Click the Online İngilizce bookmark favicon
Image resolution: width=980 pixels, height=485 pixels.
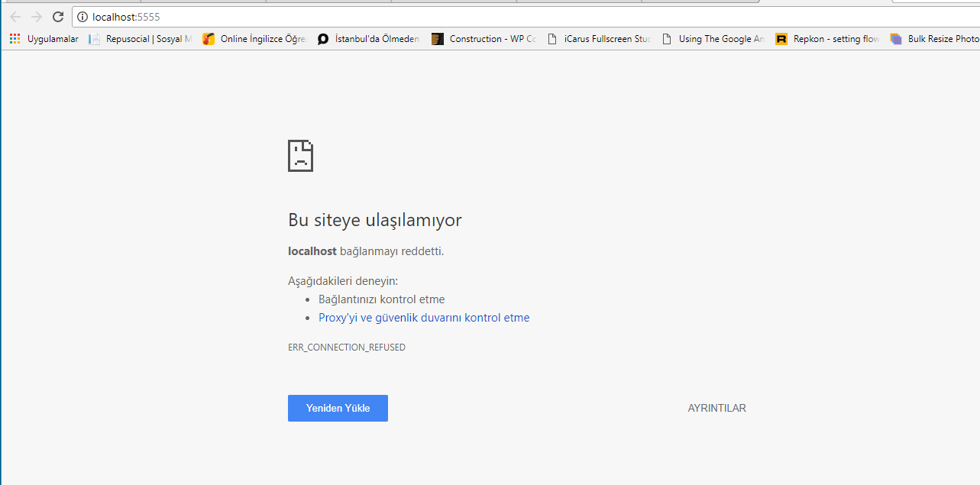209,39
